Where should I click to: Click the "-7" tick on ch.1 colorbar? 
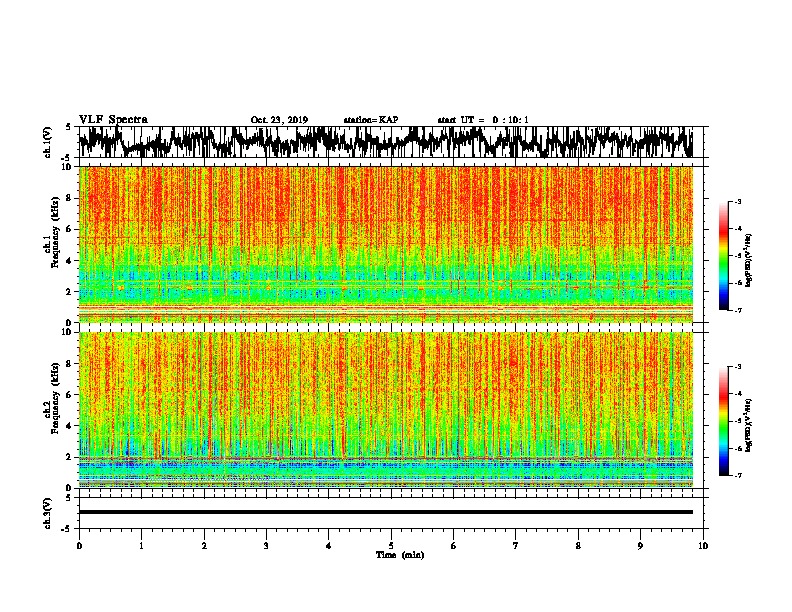click(x=738, y=310)
